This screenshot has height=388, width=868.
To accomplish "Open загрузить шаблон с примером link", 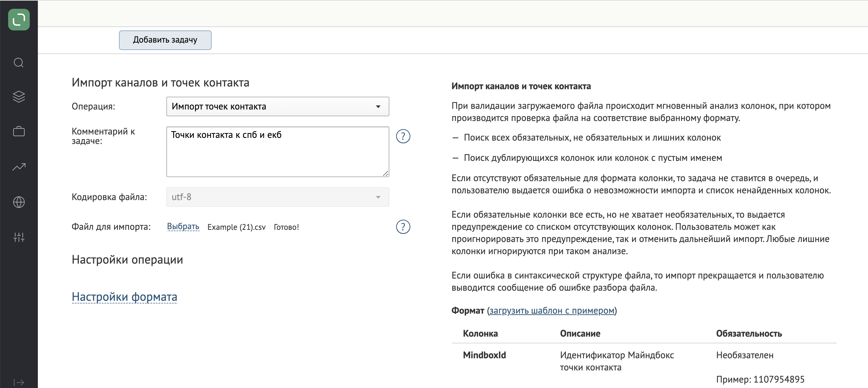I will (552, 311).
